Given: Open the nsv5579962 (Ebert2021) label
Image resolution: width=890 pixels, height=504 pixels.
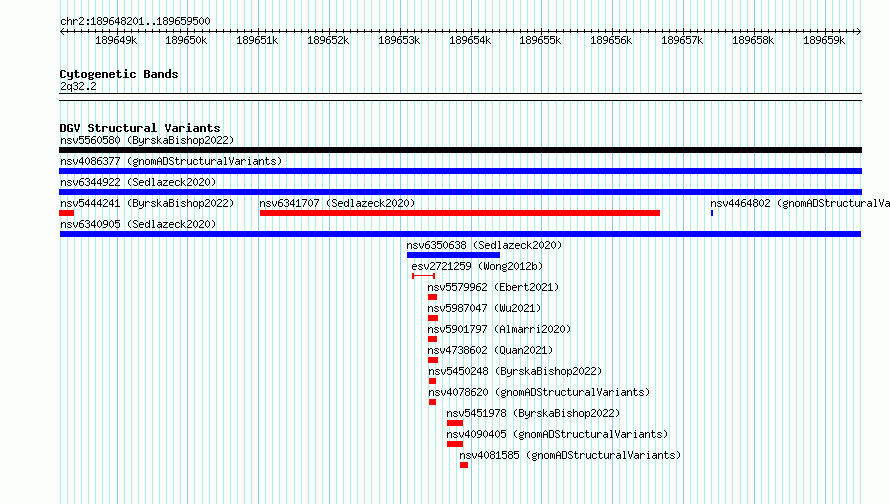Looking at the screenshot, I should 493,287.
